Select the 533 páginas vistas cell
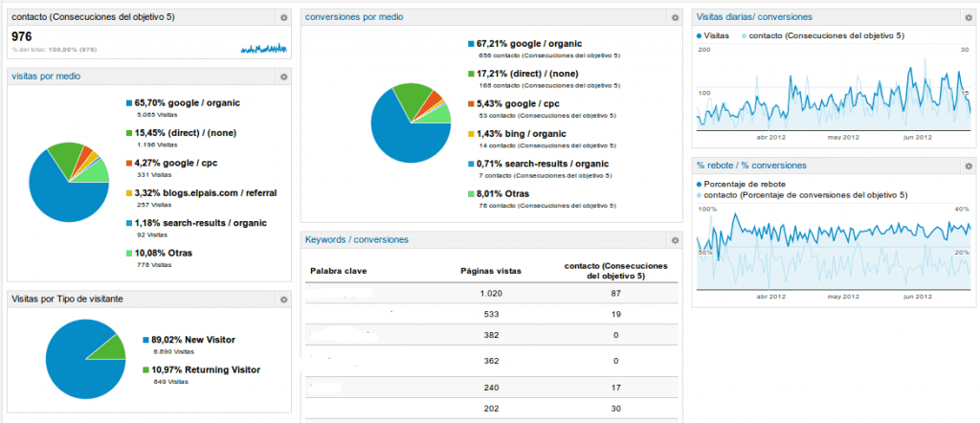Image resolution: width=980 pixels, height=423 pixels. pyautogui.click(x=491, y=314)
